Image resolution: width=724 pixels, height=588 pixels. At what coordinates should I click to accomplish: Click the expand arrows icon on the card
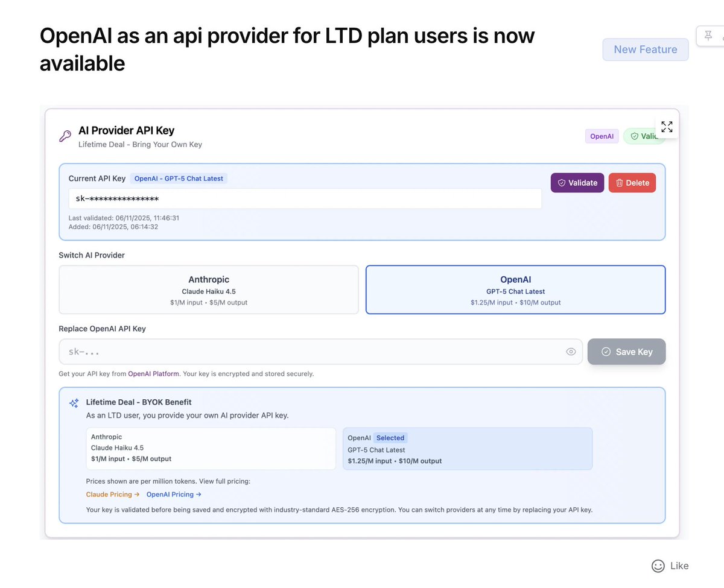666,127
